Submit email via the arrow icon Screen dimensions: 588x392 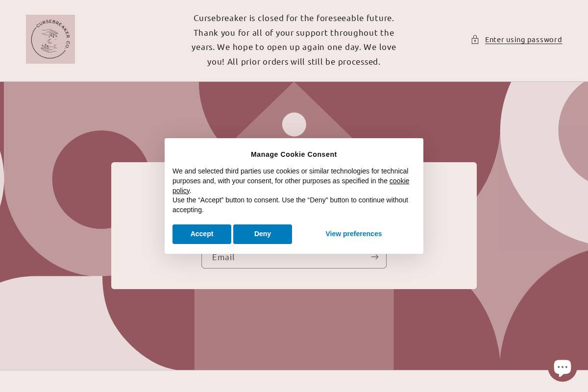(x=374, y=257)
